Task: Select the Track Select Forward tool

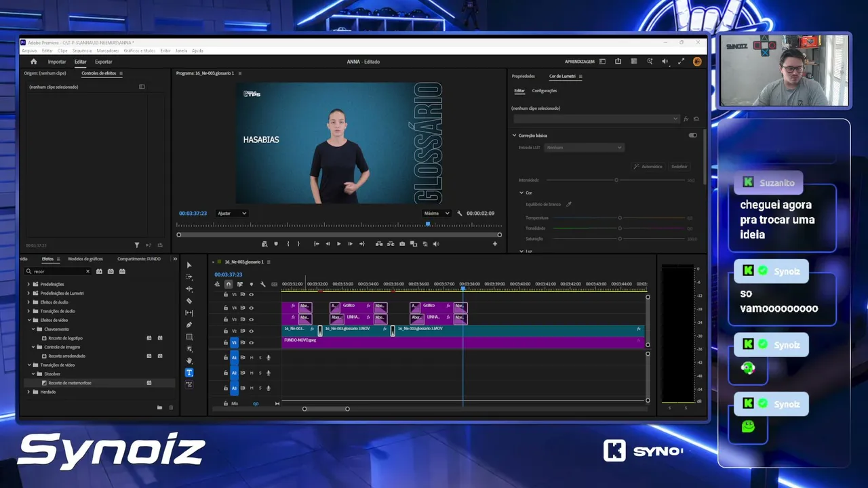Action: (x=189, y=277)
